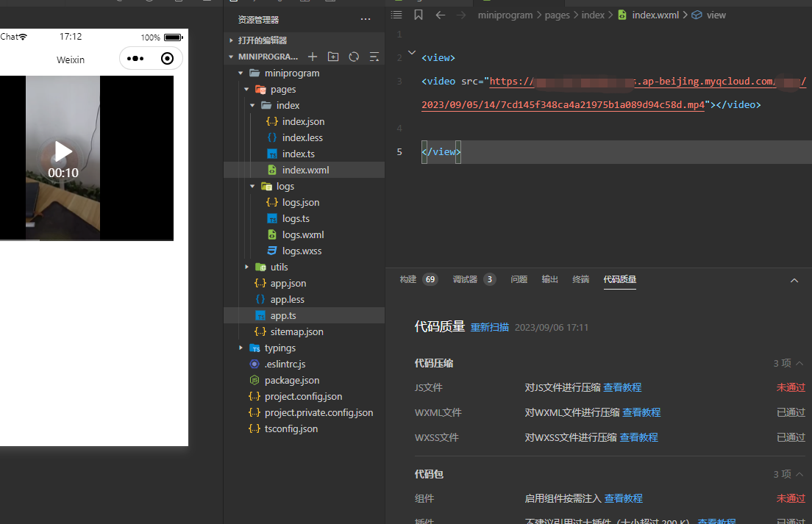Select app.ts in the file tree
The height and width of the screenshot is (524, 812).
click(x=304, y=315)
